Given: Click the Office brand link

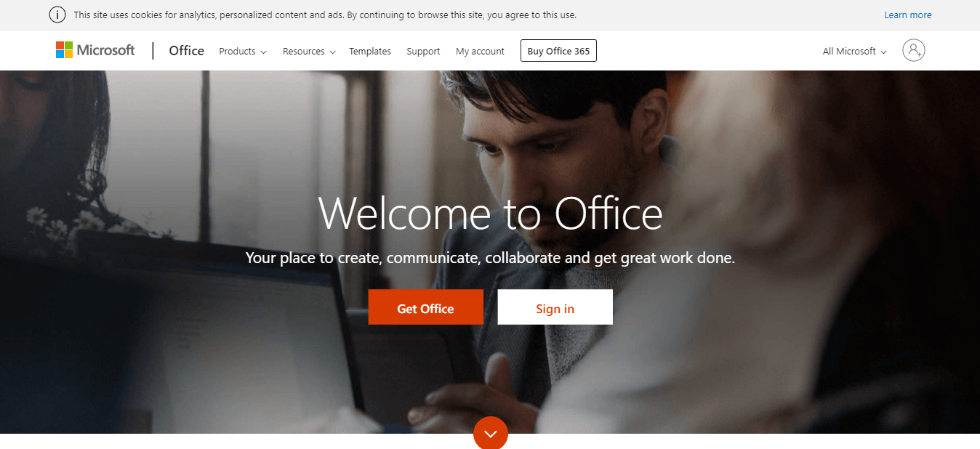Looking at the screenshot, I should (186, 51).
